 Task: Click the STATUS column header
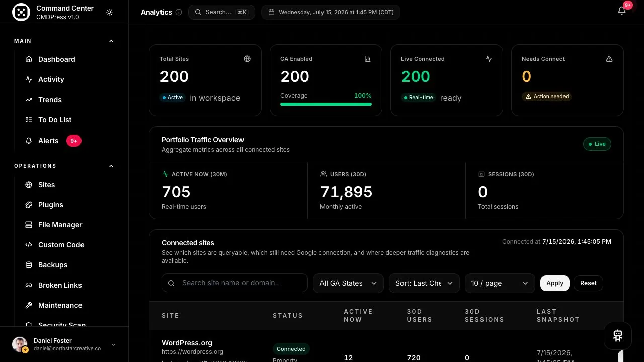[288, 316]
